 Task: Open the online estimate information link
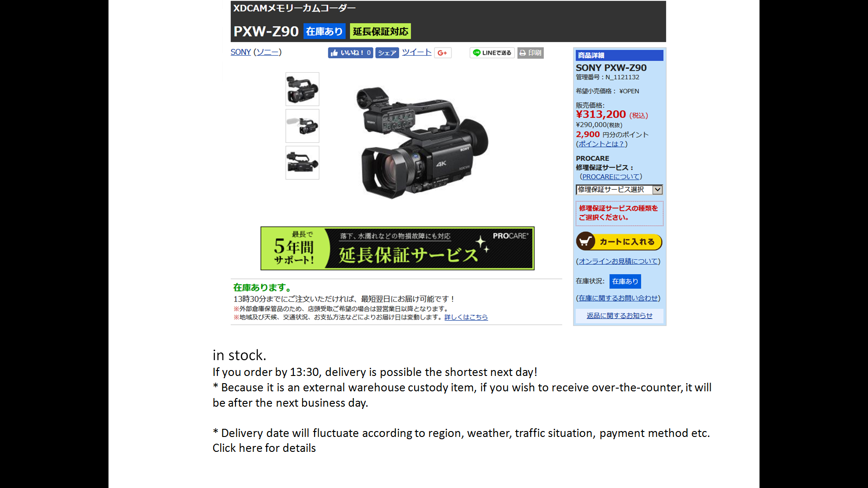point(618,261)
